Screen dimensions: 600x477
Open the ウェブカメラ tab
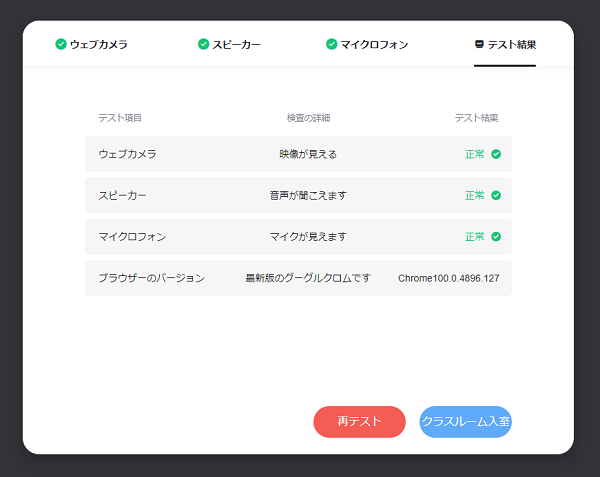[x=98, y=45]
